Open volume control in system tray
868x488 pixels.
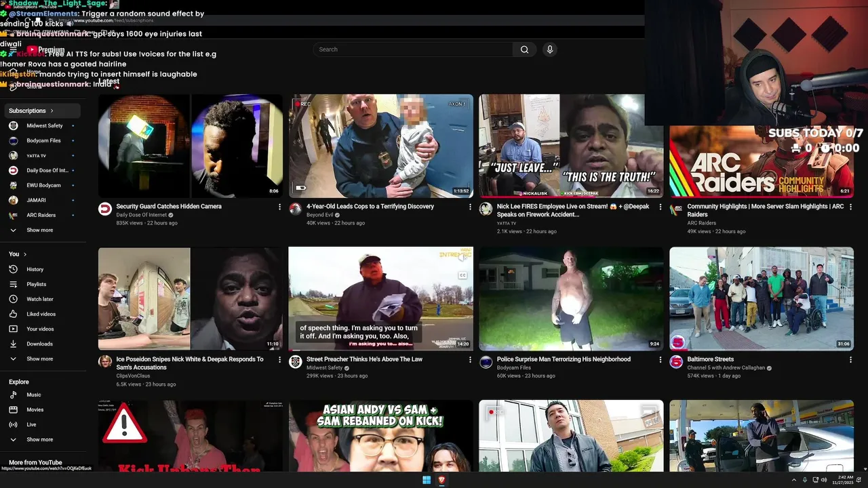[x=824, y=480]
